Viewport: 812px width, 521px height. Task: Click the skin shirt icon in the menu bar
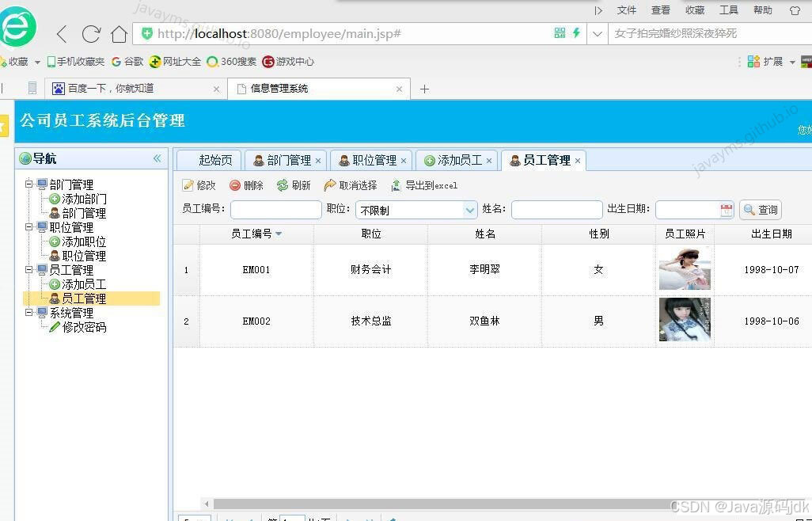tap(795, 10)
